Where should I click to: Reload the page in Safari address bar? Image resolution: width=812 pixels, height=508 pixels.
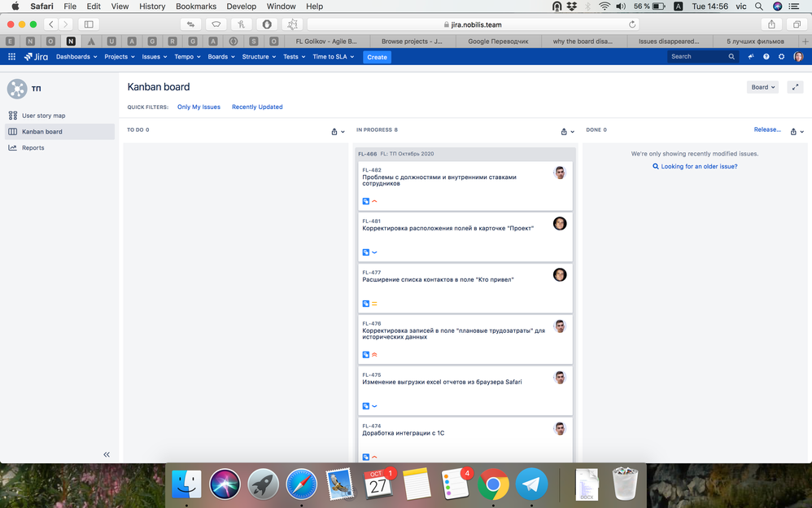point(632,24)
